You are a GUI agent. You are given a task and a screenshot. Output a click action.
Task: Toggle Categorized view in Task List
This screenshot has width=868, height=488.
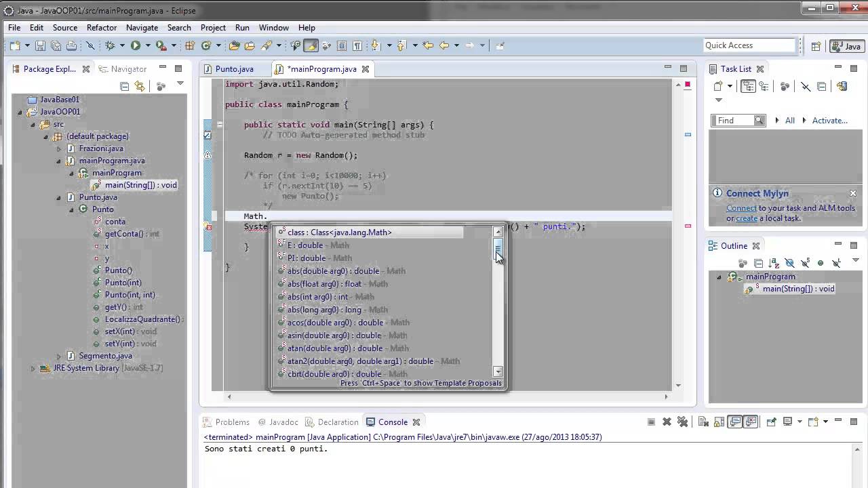click(x=749, y=86)
